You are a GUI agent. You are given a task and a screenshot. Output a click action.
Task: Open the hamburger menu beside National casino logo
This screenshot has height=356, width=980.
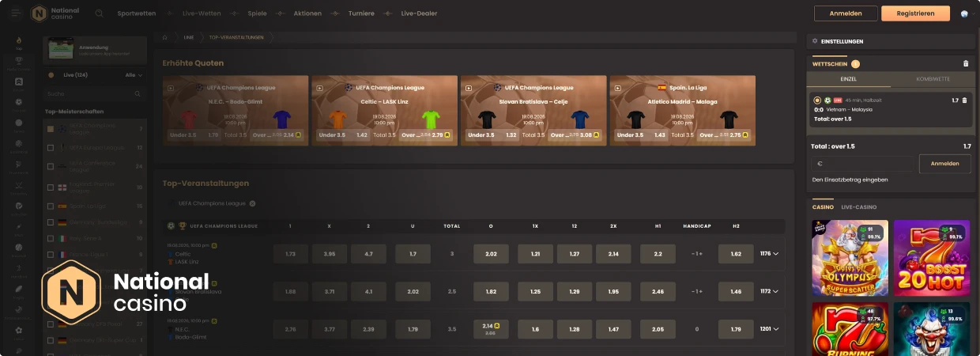pyautogui.click(x=16, y=13)
